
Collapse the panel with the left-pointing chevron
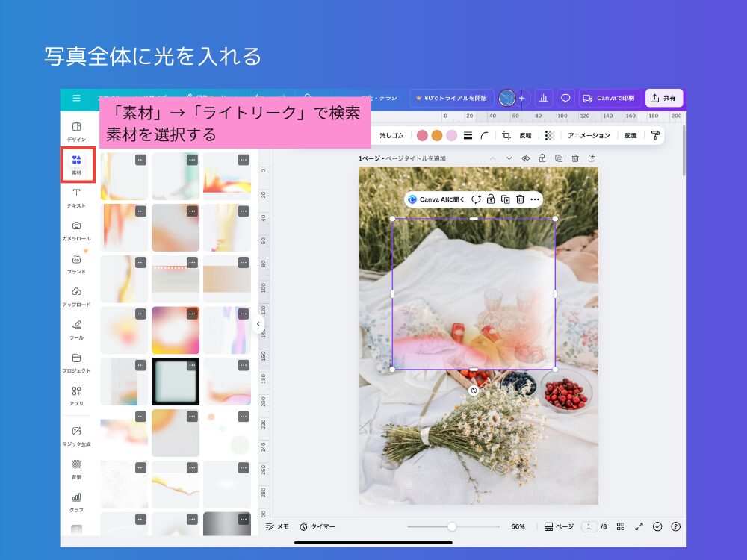258,324
